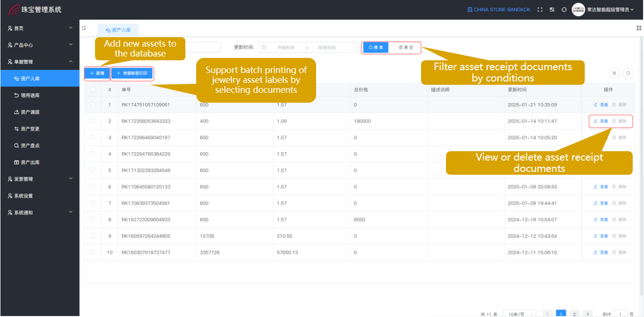Click the CHINA STONE BANGKOK building icon
644x317 pixels.
coord(469,9)
